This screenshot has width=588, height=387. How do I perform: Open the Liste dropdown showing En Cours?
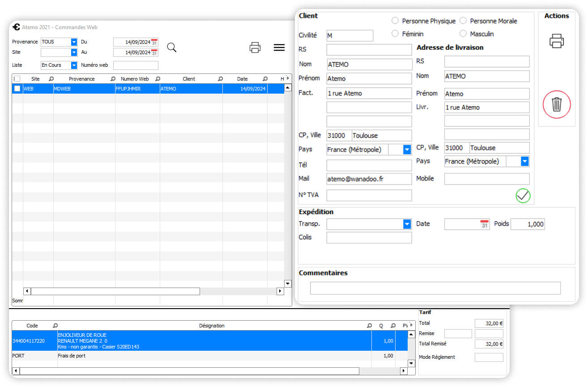[x=74, y=65]
